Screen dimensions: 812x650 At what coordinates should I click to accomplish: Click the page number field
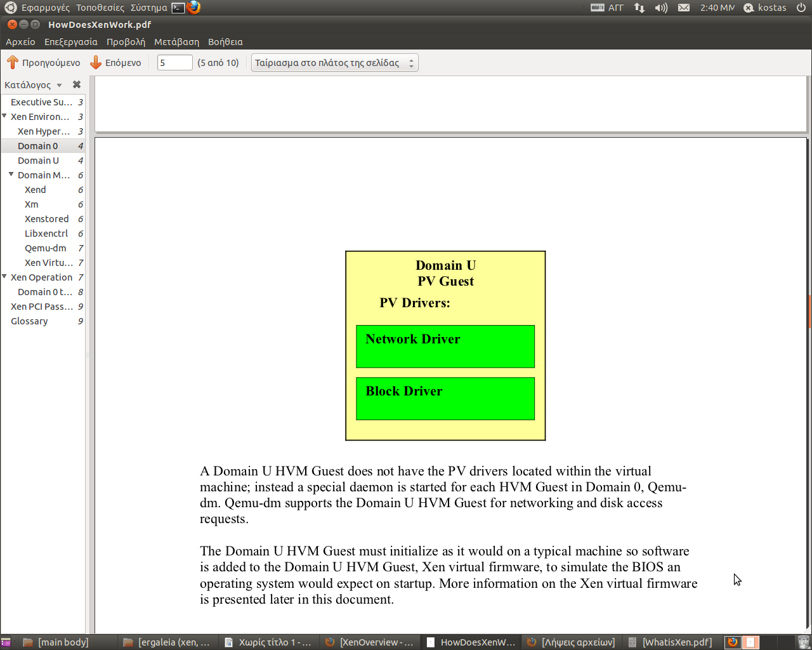(174, 63)
